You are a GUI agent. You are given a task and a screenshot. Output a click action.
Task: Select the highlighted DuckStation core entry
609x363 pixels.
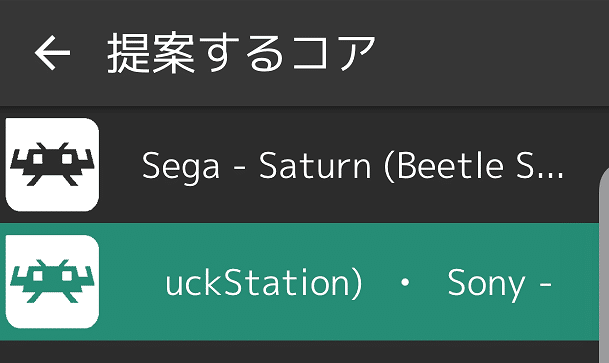299,282
